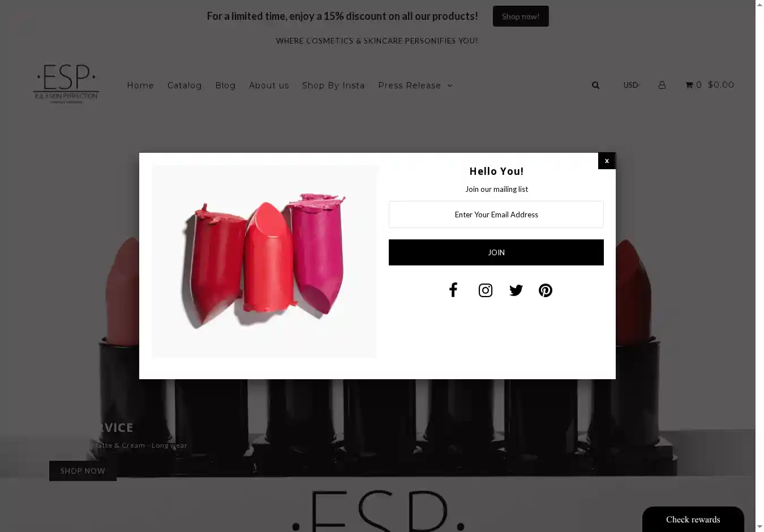Open the Instagram icon link
This screenshot has width=764, height=532.
pyautogui.click(x=486, y=290)
